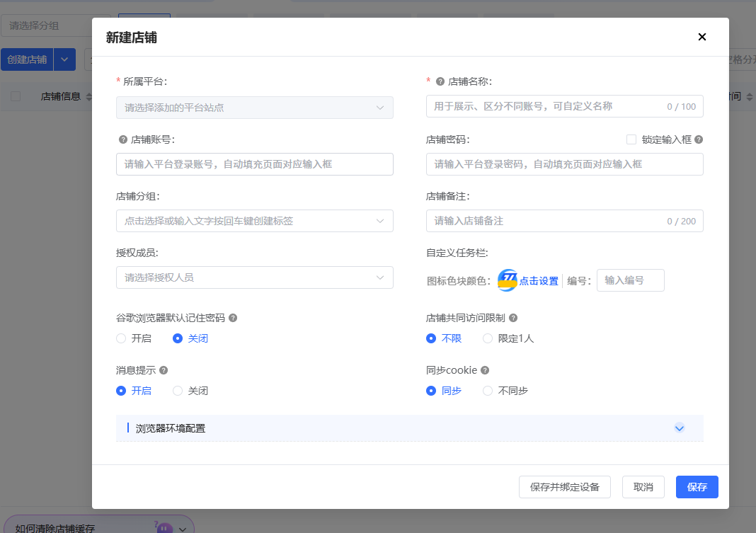756x533 pixels.
Task: Open the 店铺分组 group dropdown
Action: pos(255,221)
